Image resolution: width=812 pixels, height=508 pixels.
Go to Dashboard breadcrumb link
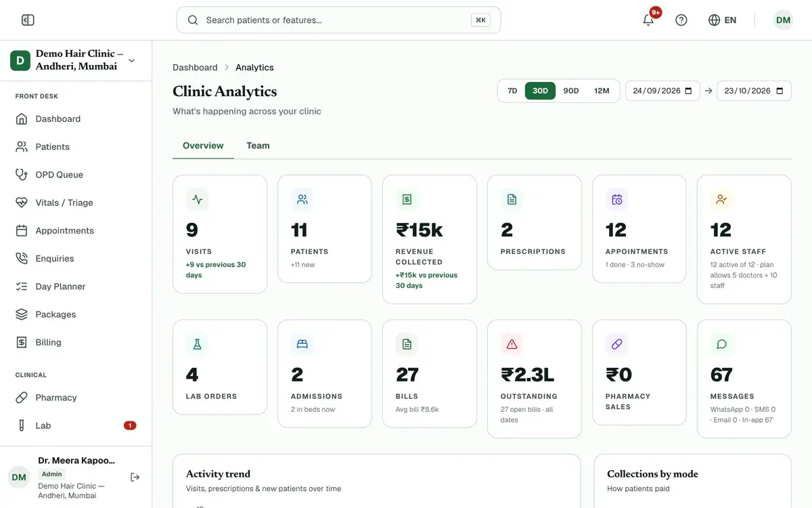tap(195, 68)
